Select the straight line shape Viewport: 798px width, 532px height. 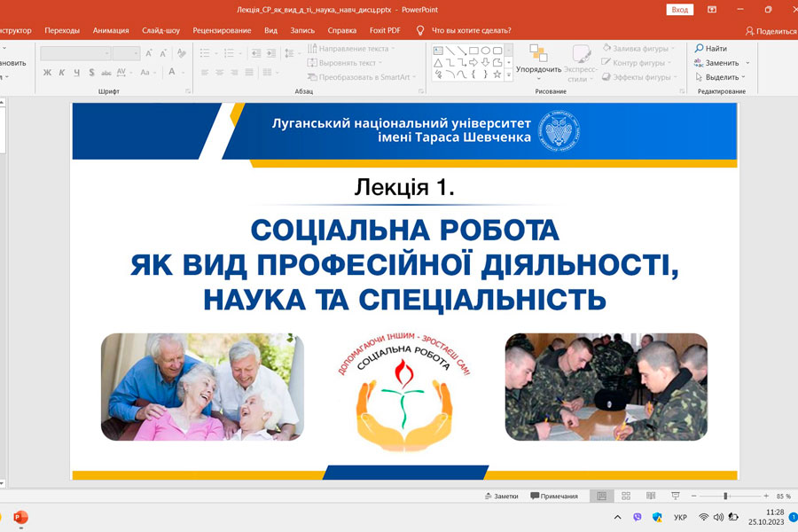450,51
